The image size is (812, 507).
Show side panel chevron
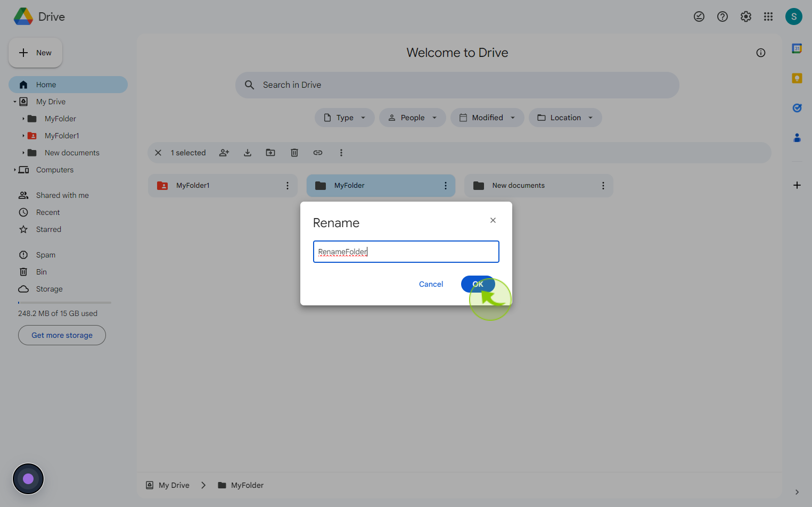coord(797,492)
